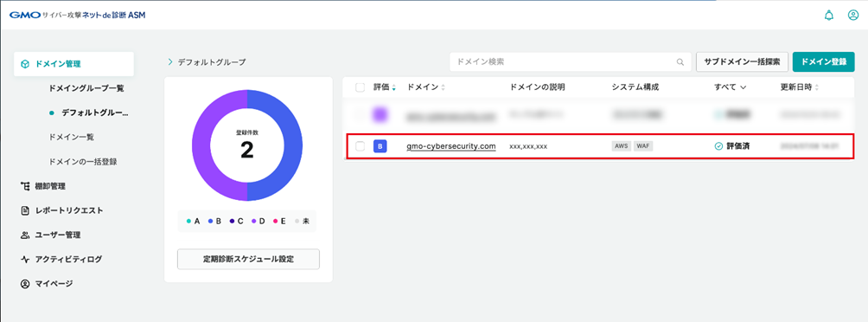Viewport: 868px width, 322px height.
Task: Open the notifications bell icon
Action: (x=829, y=16)
